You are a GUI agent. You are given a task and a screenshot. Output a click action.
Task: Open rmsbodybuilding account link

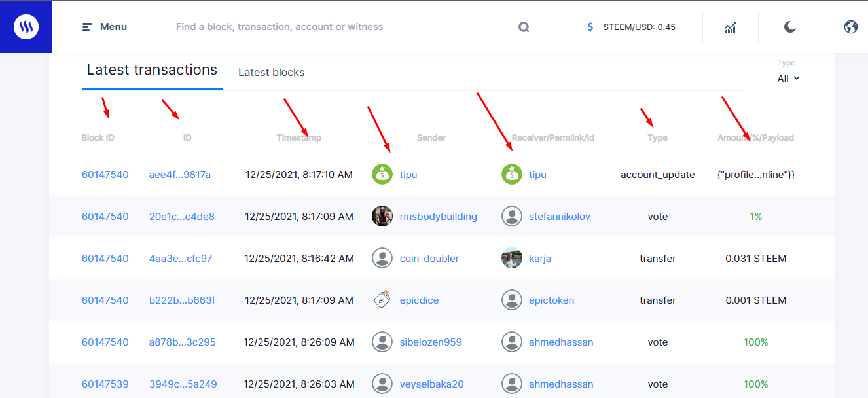pos(439,217)
